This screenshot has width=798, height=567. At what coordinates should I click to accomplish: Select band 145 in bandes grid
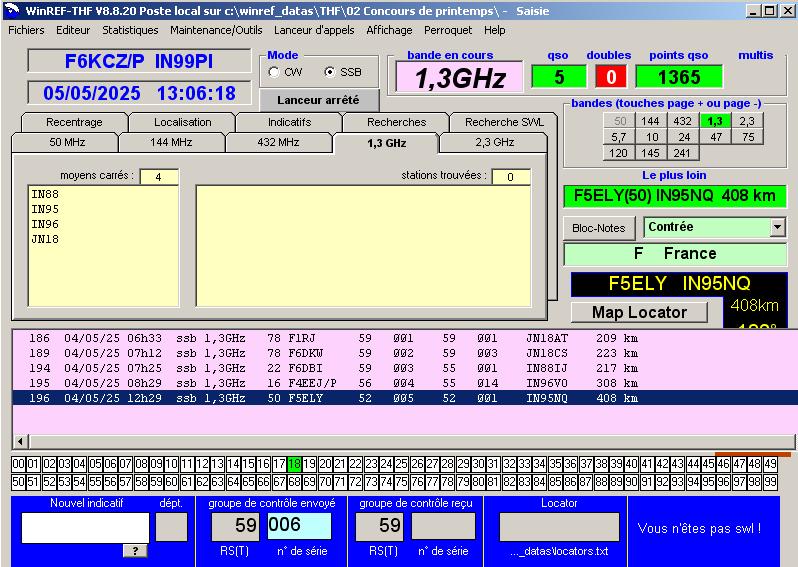[x=650, y=153]
